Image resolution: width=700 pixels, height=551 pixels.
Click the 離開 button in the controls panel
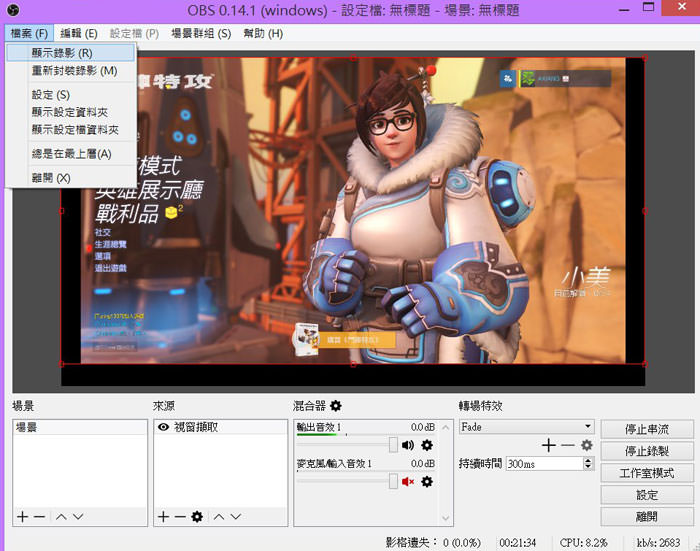(x=647, y=517)
